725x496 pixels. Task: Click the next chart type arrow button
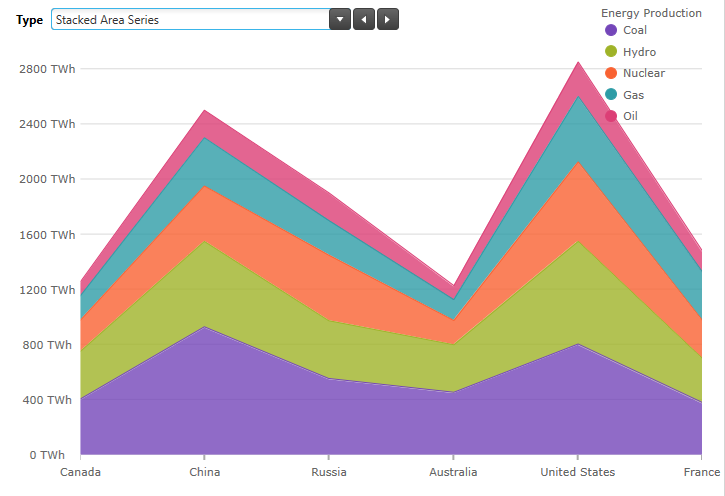click(x=388, y=19)
